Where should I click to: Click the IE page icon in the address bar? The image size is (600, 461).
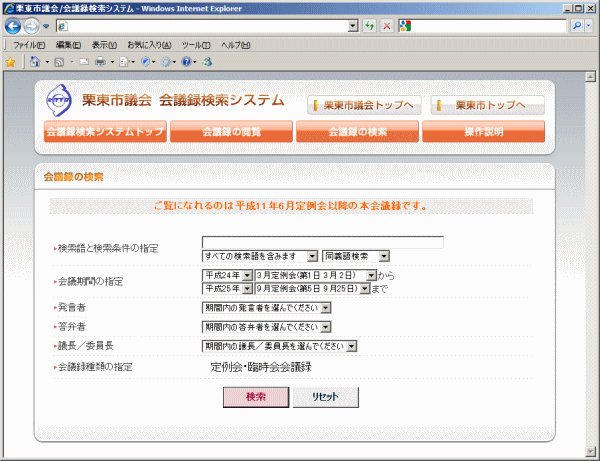pos(62,26)
